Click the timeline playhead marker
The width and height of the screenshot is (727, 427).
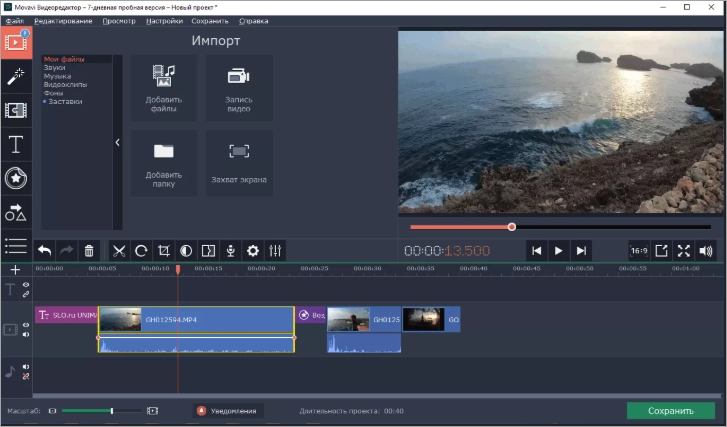(x=178, y=269)
